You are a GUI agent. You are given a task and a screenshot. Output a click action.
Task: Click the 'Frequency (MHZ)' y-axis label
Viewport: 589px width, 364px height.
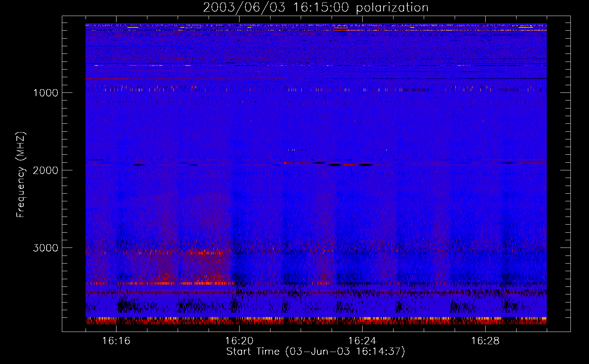(21, 174)
